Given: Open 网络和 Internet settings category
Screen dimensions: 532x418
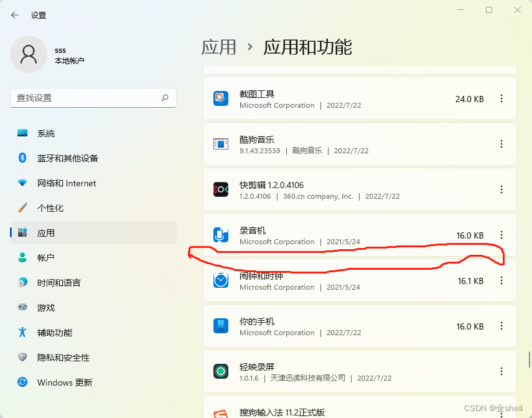Looking at the screenshot, I should (x=93, y=183).
